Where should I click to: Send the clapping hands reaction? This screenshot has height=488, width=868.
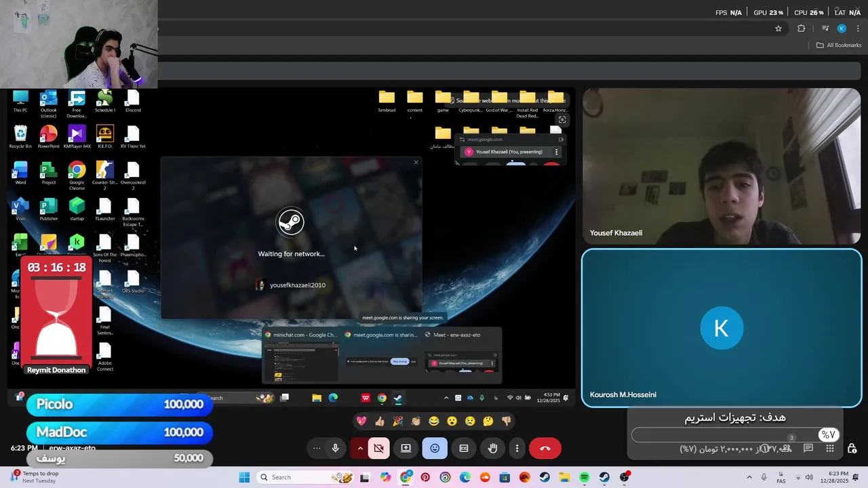416,421
